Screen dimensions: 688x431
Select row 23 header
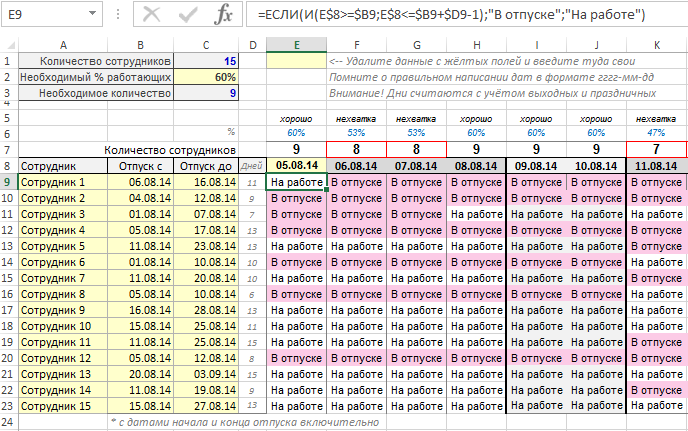[8, 405]
